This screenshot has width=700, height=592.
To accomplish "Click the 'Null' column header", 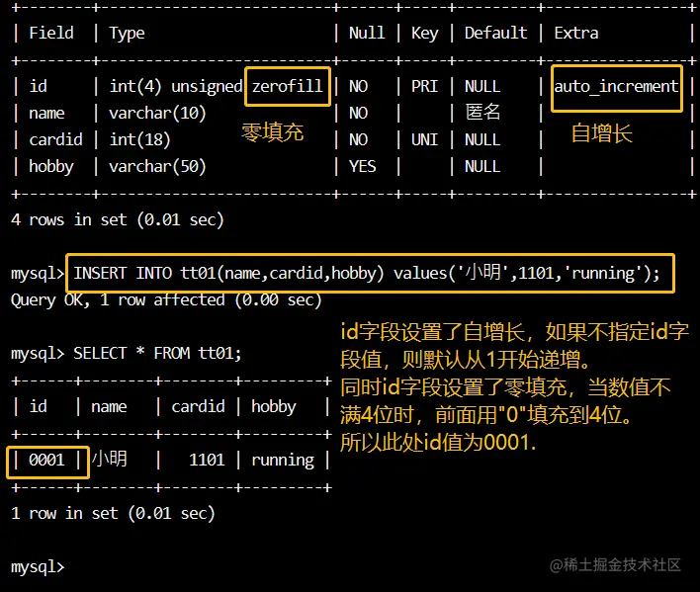I will [367, 33].
